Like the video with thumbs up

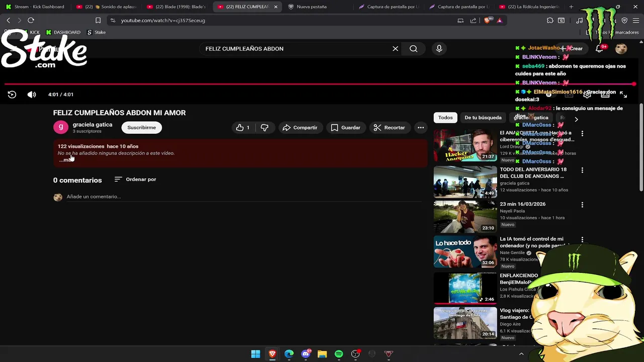pos(243,128)
